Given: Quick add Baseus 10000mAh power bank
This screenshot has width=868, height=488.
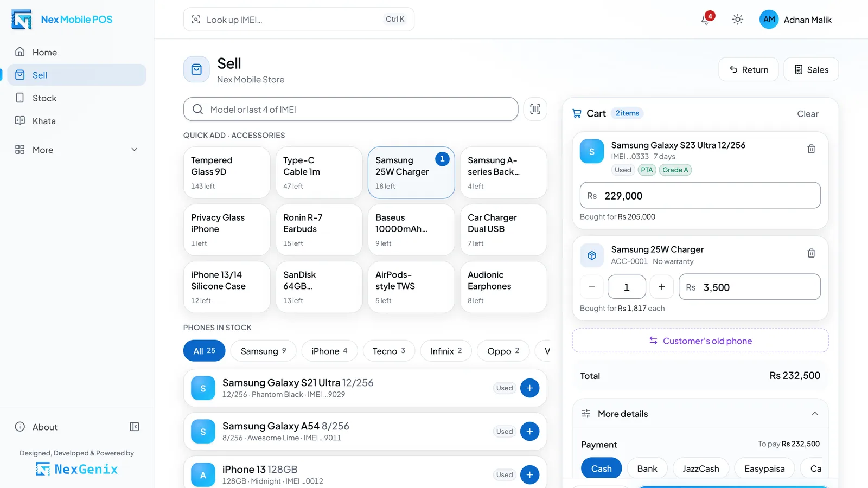Looking at the screenshot, I should 411,230.
